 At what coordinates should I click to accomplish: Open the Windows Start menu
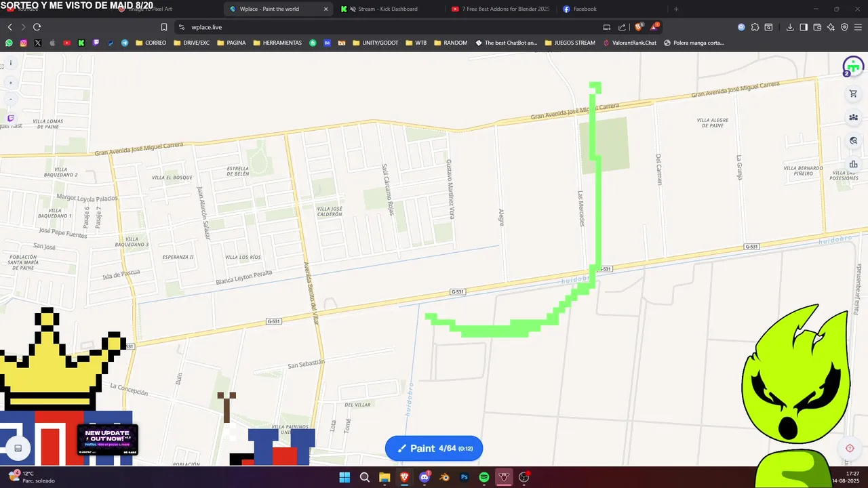344,477
